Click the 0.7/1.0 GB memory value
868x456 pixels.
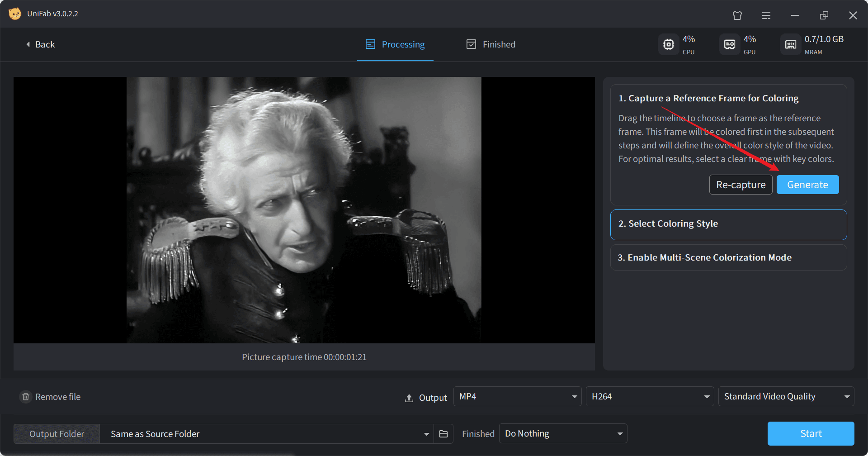(x=824, y=39)
